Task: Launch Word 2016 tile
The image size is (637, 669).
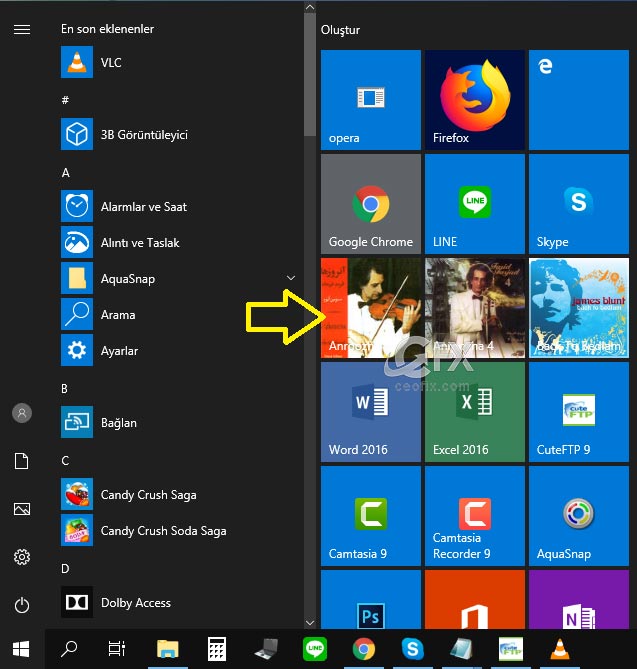Action: pos(371,412)
